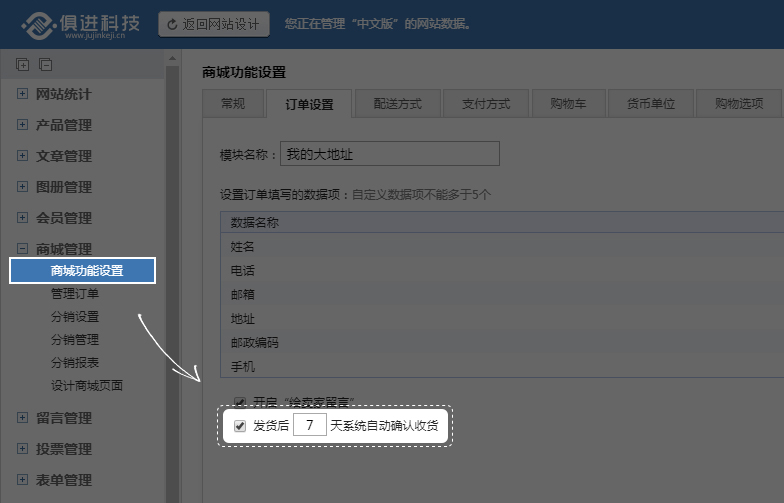
Task: Click the expand-all icon above the sidebar tree
Action: click(23, 65)
